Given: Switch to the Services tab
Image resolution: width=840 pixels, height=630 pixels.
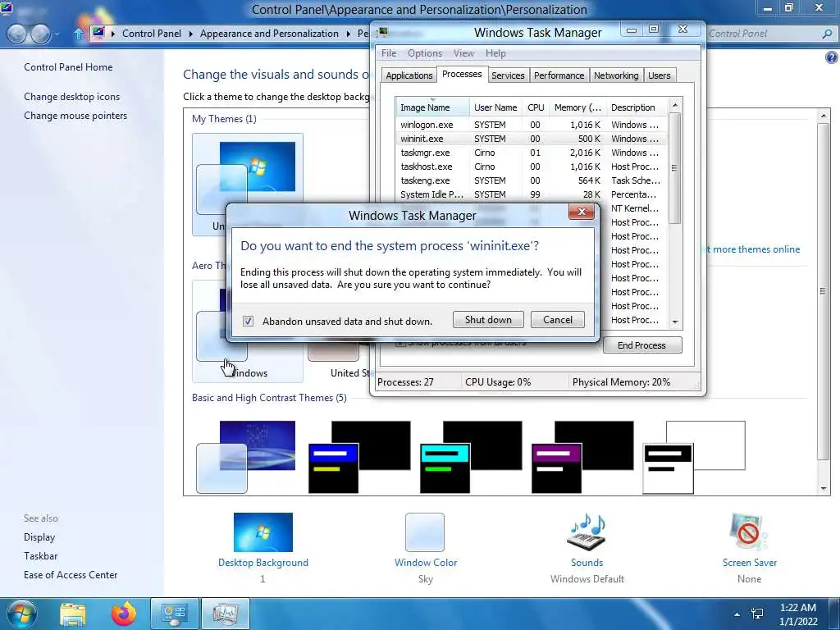Looking at the screenshot, I should 508,75.
